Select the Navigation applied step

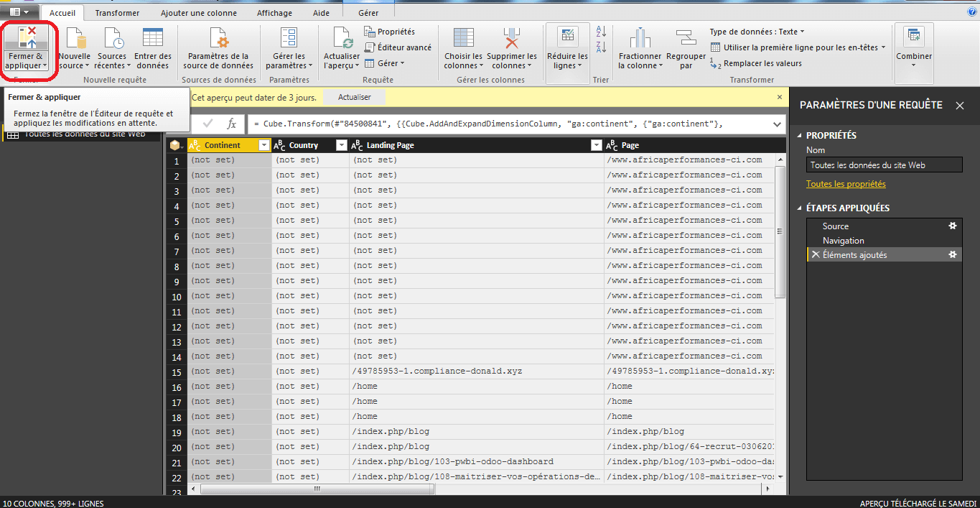pyautogui.click(x=884, y=240)
